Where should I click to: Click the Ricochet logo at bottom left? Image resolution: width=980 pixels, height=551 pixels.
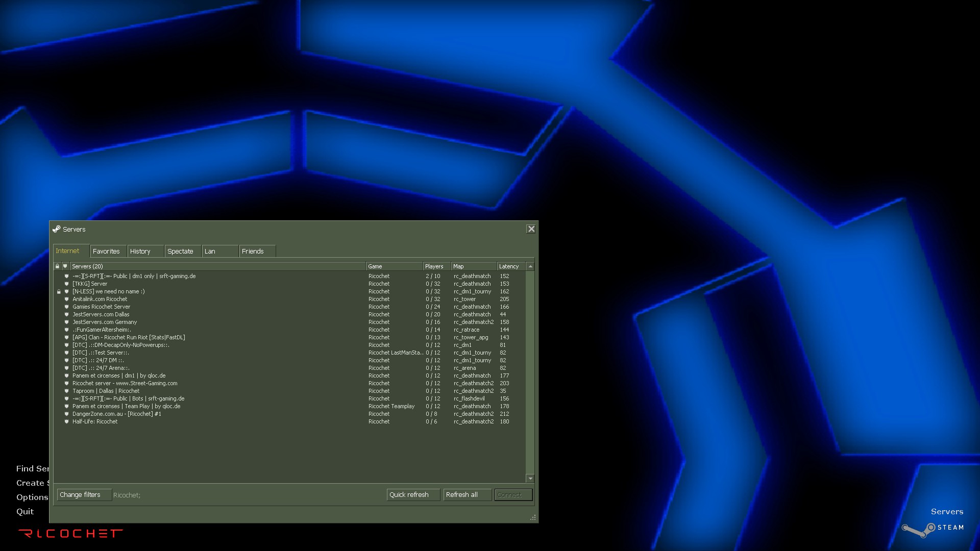point(69,534)
